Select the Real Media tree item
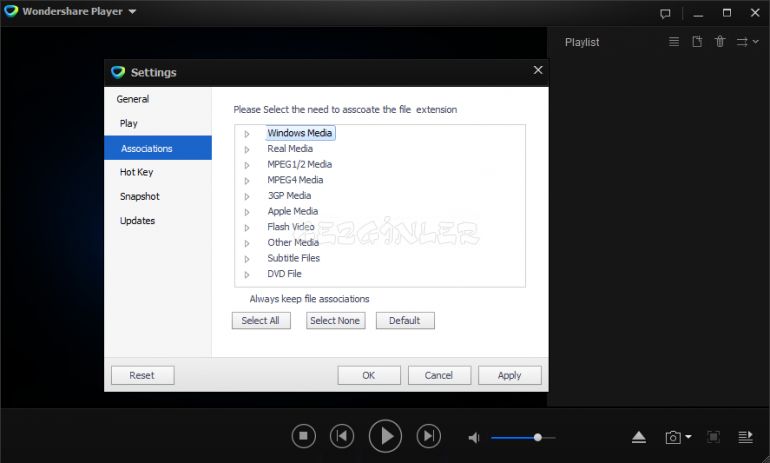The height and width of the screenshot is (463, 770). [290, 148]
